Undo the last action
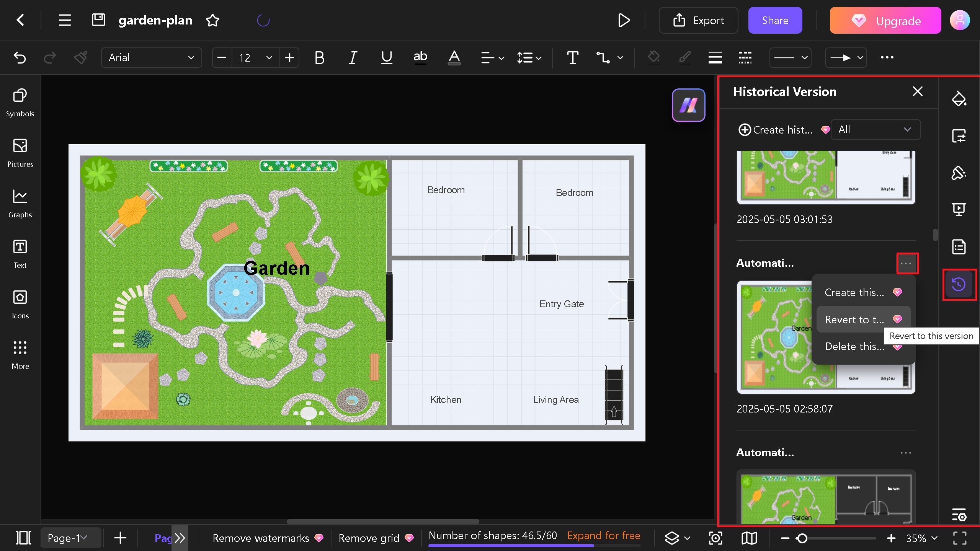Viewport: 980px width, 551px height. [20, 58]
